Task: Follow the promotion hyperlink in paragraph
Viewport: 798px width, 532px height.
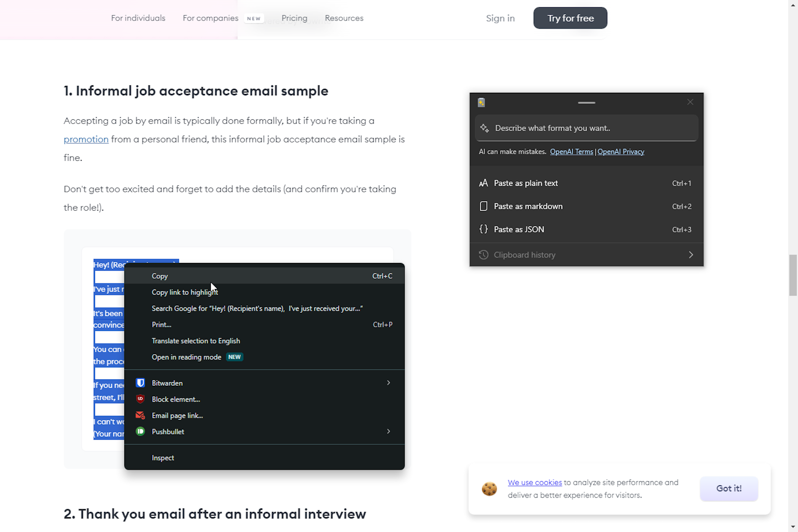Action: pos(86,139)
